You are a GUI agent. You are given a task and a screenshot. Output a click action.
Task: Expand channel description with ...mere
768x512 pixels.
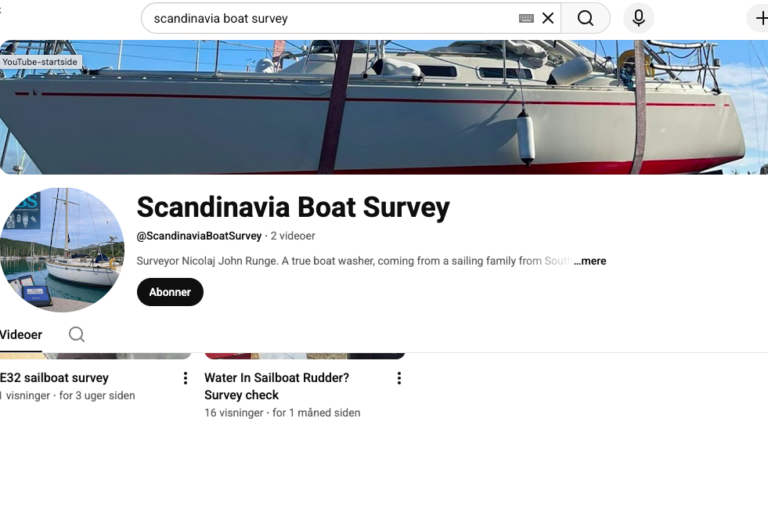coord(590,261)
